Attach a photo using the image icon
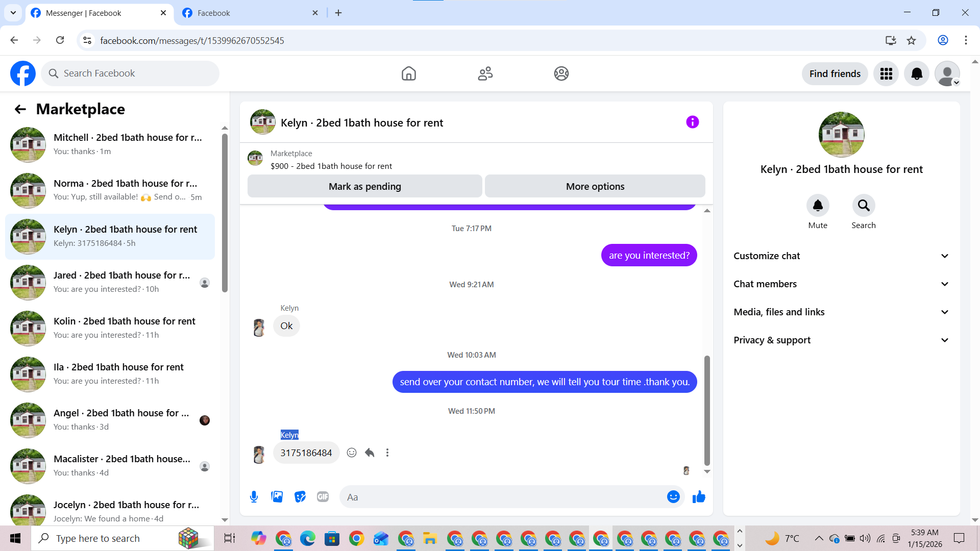The height and width of the screenshot is (551, 980). 277,497
